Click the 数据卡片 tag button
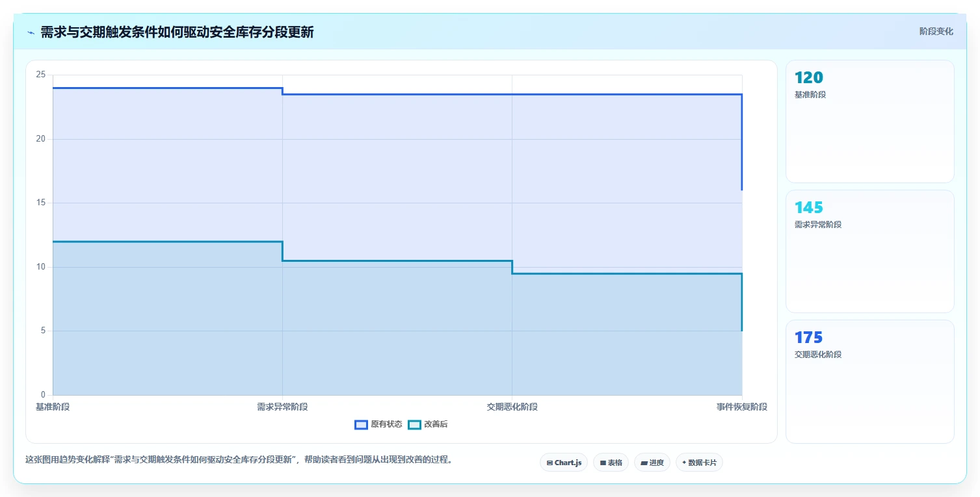 click(x=699, y=463)
